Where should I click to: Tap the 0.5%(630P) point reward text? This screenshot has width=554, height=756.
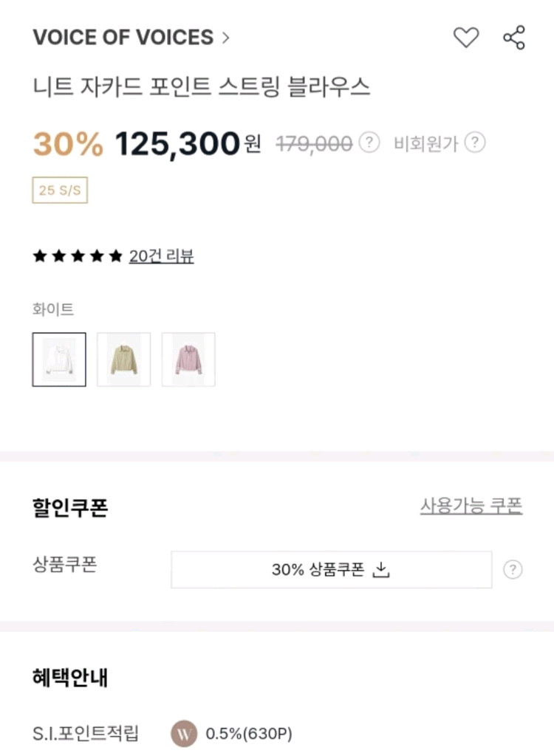[x=249, y=733]
